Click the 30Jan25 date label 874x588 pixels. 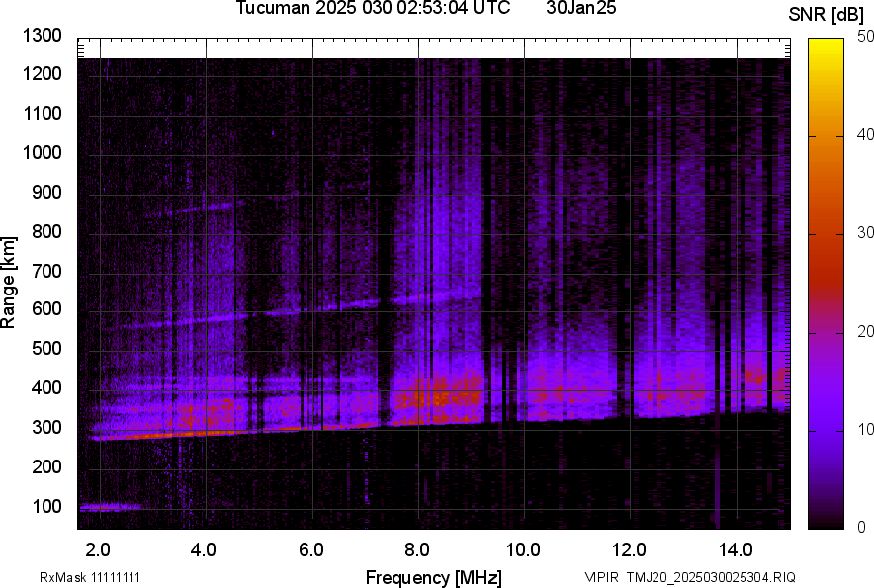(581, 9)
